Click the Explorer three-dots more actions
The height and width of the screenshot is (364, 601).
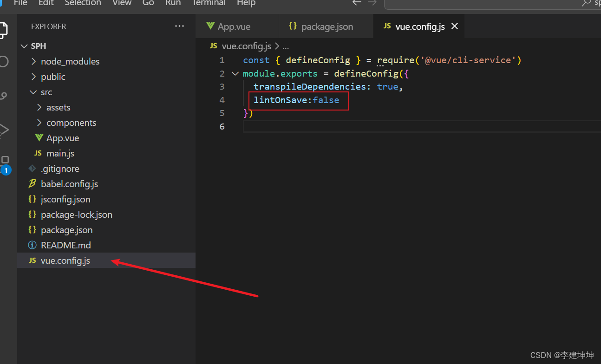pyautogui.click(x=179, y=26)
